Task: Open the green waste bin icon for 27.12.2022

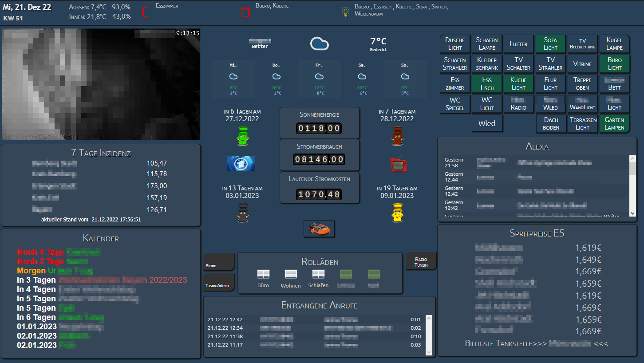Action: 242,136
